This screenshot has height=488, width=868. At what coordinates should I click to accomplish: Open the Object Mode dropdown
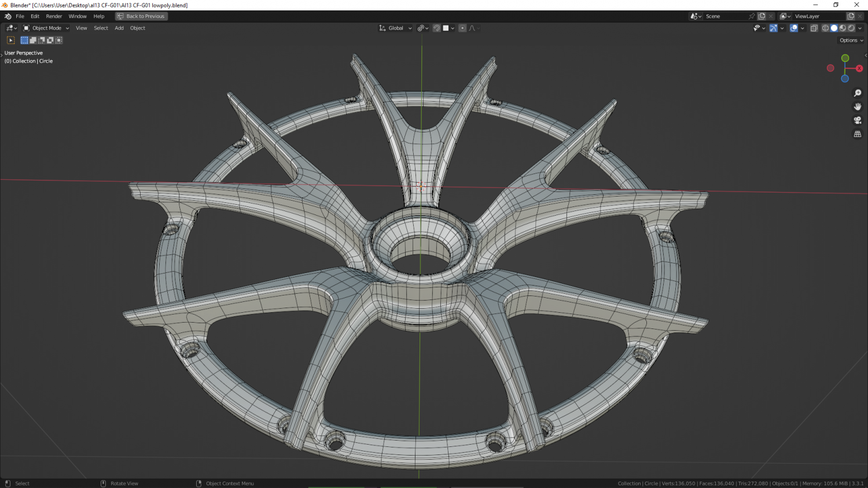[x=46, y=28]
